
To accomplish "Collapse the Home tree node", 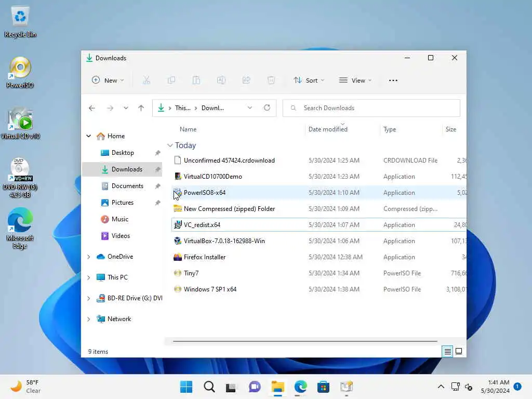I will pos(88,136).
